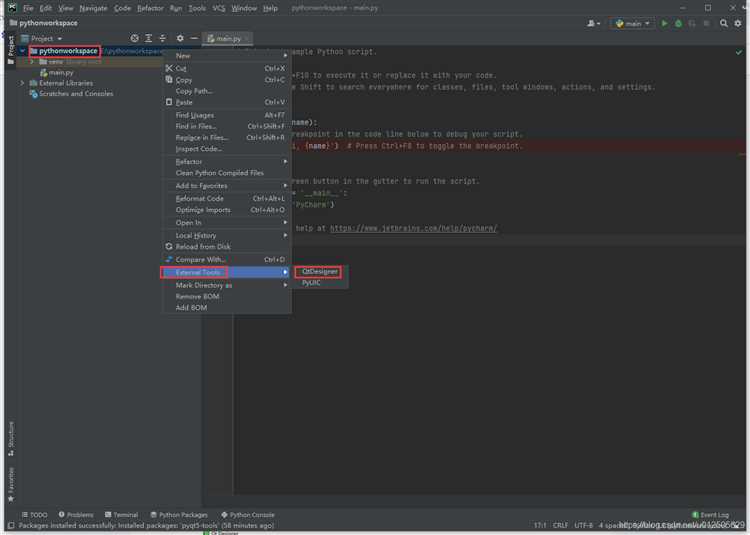Expand Add to Favorites submenu

pos(227,186)
